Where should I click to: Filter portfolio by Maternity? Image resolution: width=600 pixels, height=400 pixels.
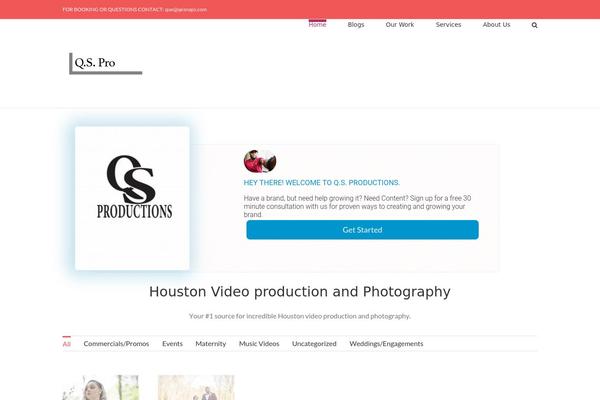tap(210, 344)
